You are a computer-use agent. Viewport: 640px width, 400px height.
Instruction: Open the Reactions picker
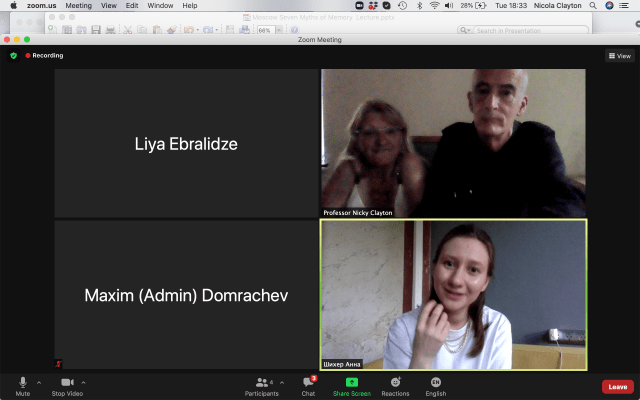(x=395, y=383)
